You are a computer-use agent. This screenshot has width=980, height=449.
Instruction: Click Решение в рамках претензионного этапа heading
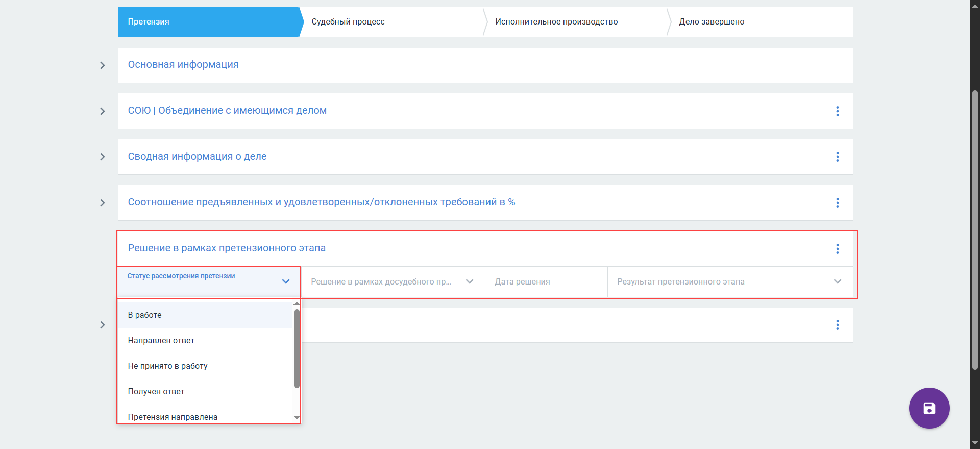227,248
